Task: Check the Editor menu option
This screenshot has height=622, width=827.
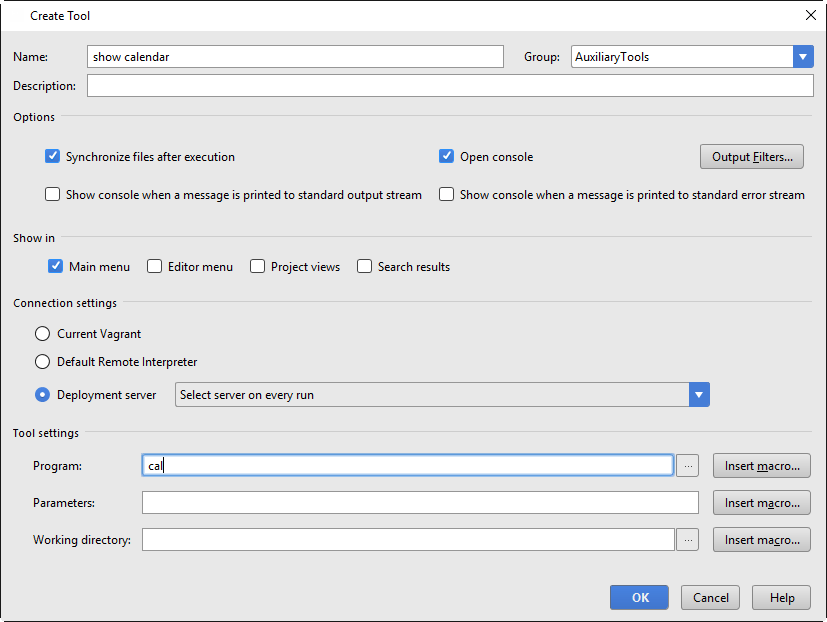Action: click(x=154, y=266)
